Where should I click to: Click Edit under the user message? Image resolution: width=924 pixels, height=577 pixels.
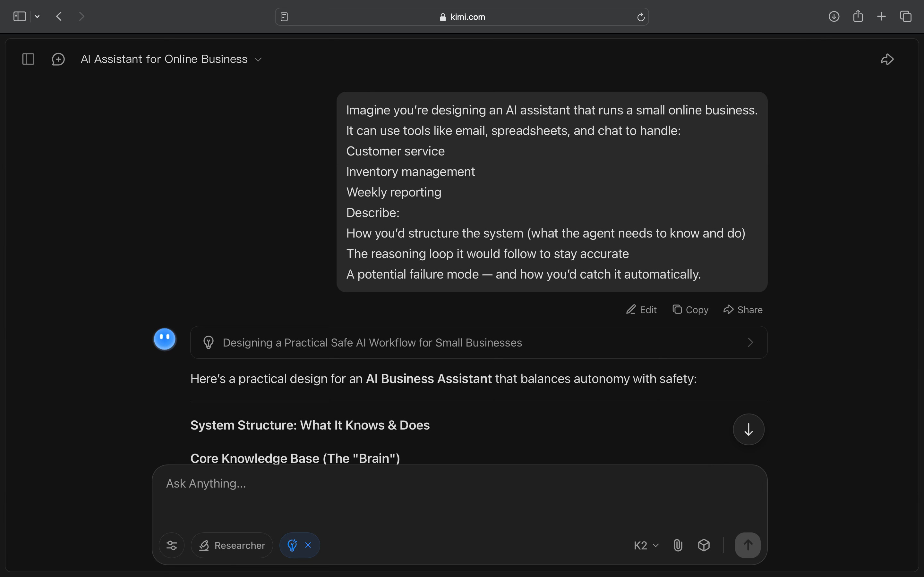(641, 309)
